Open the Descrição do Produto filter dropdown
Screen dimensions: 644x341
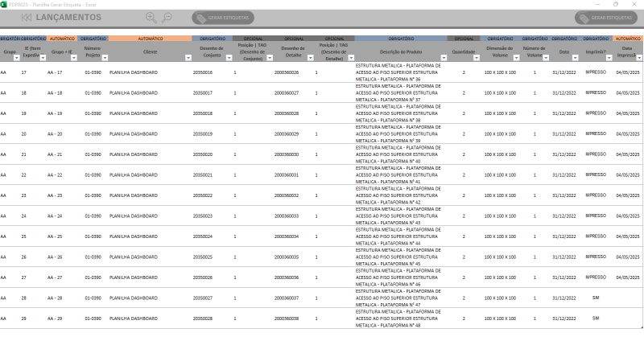444,56
